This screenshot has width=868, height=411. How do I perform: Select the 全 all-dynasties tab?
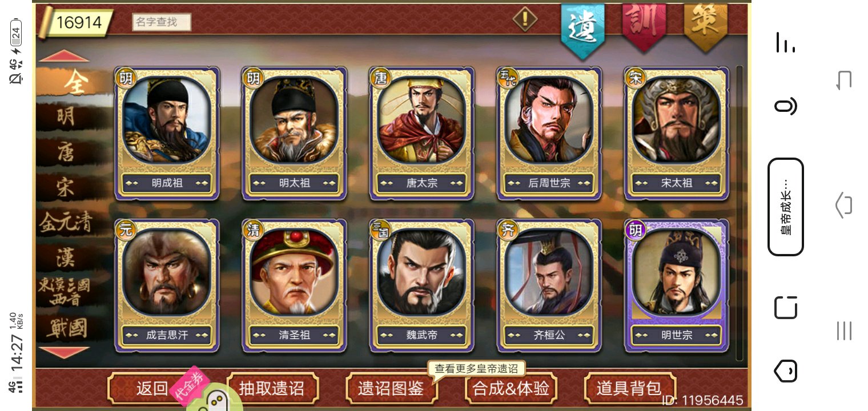click(x=74, y=83)
